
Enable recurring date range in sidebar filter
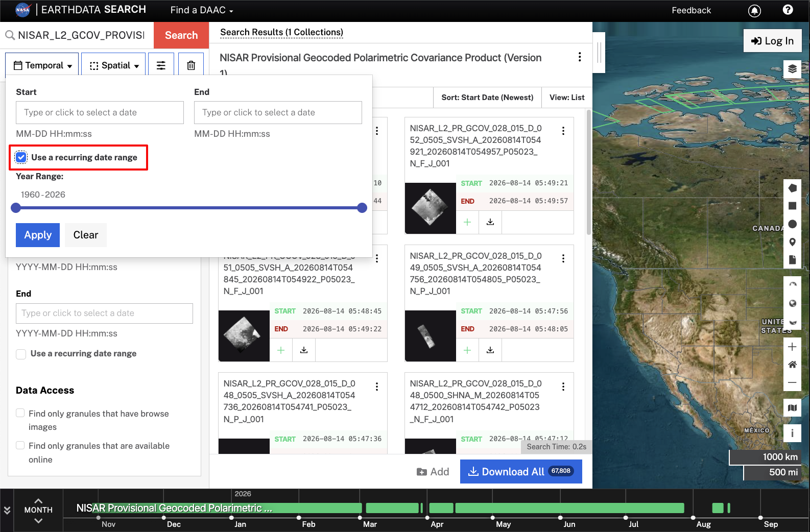click(21, 354)
